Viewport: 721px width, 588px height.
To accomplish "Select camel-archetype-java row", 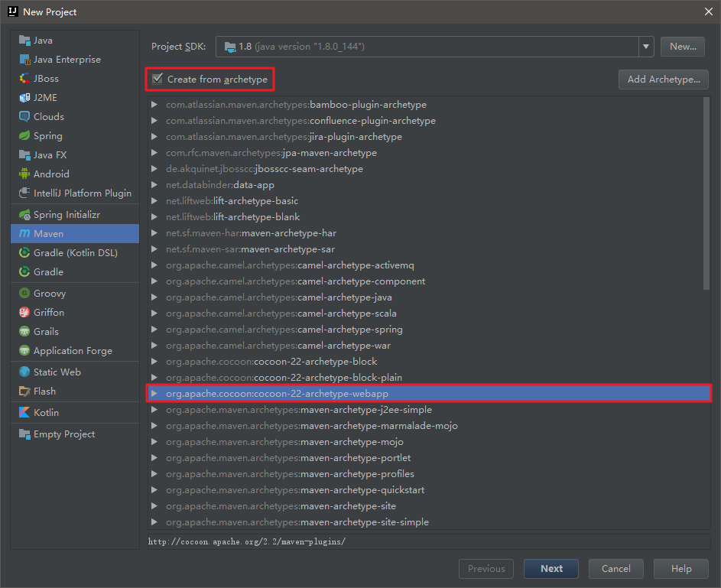I will (429, 297).
